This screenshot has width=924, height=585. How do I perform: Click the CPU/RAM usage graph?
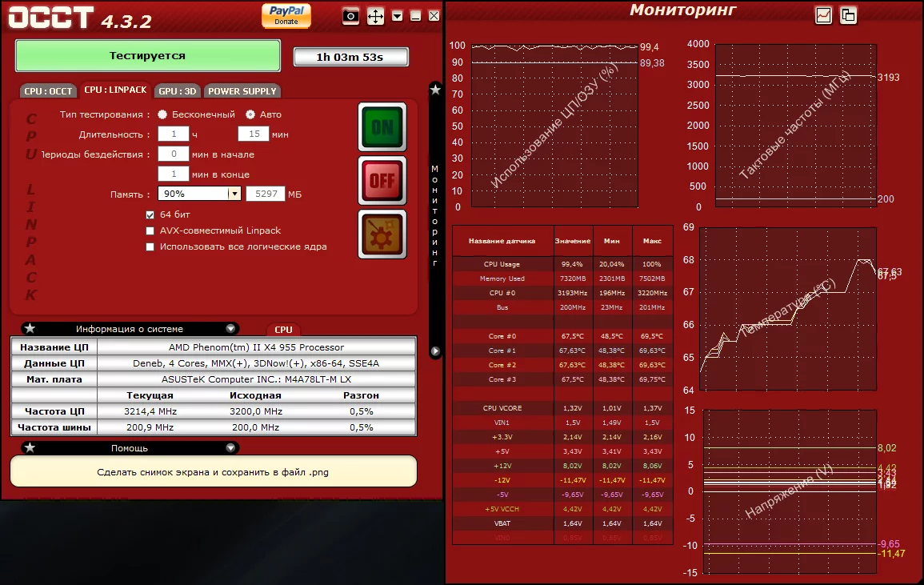[x=554, y=126]
